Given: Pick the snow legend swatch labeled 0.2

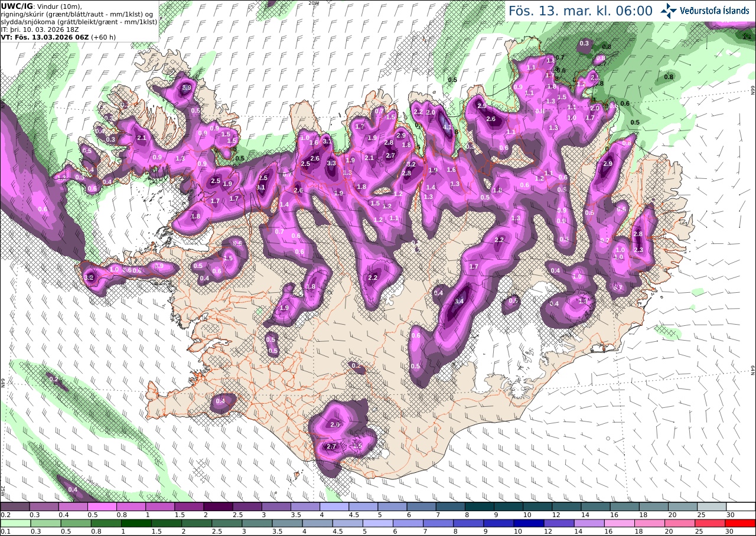Looking at the screenshot, I should [15, 506].
